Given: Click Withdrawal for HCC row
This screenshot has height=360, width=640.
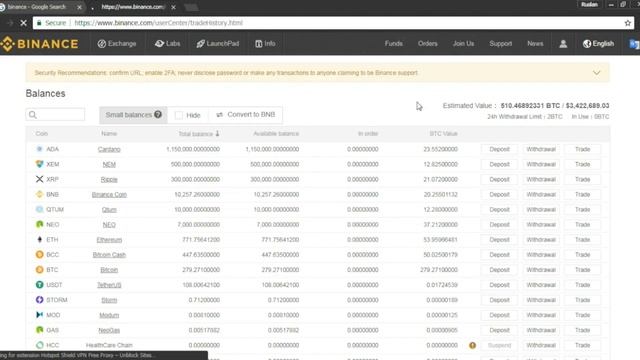Looking at the screenshot, I should point(541,345).
